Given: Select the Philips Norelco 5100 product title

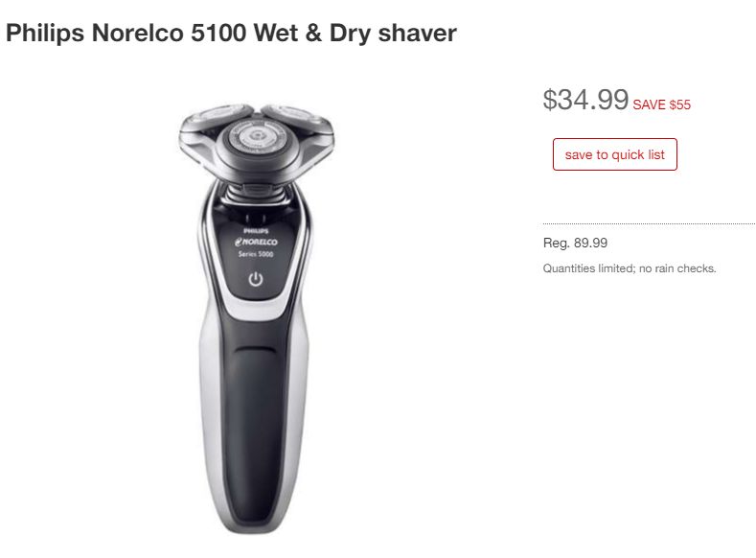Looking at the screenshot, I should (231, 34).
